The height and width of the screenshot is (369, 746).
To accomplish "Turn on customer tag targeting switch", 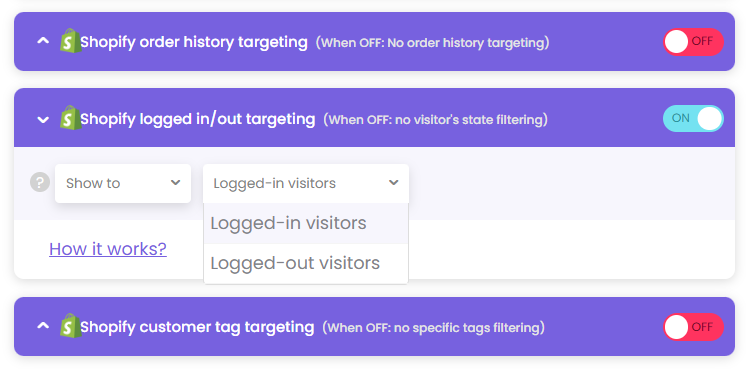I will tap(693, 327).
